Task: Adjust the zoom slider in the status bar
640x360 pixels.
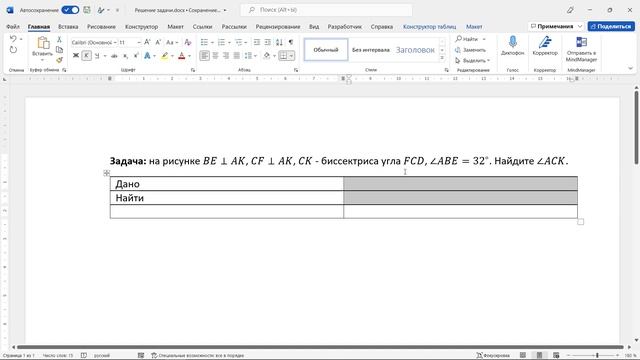Action: (x=597, y=356)
